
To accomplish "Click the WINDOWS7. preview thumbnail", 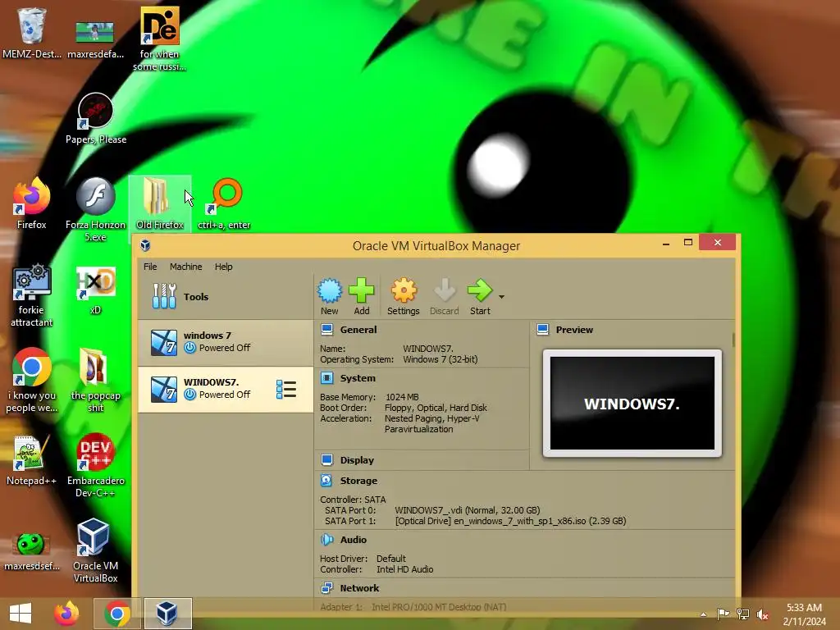I will click(x=632, y=404).
